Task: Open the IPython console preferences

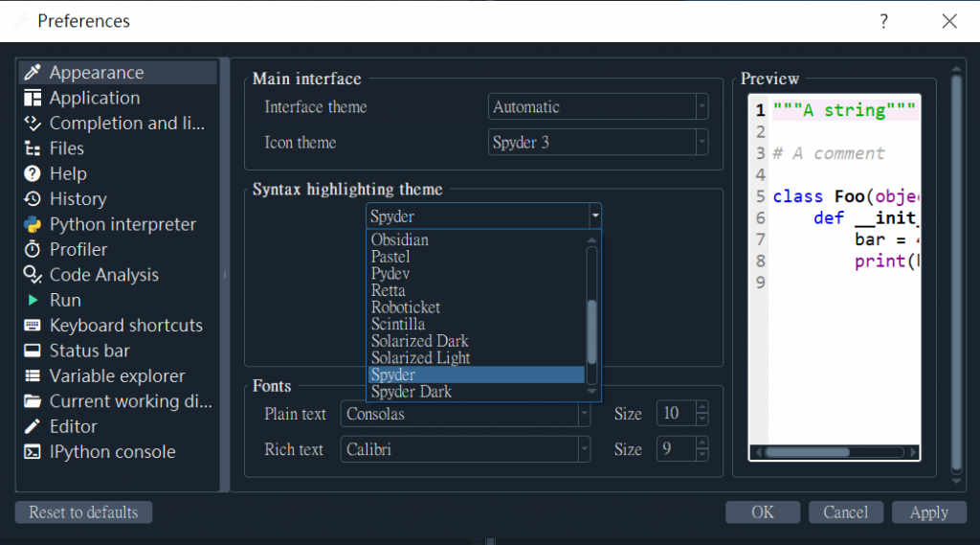Action: click(119, 452)
